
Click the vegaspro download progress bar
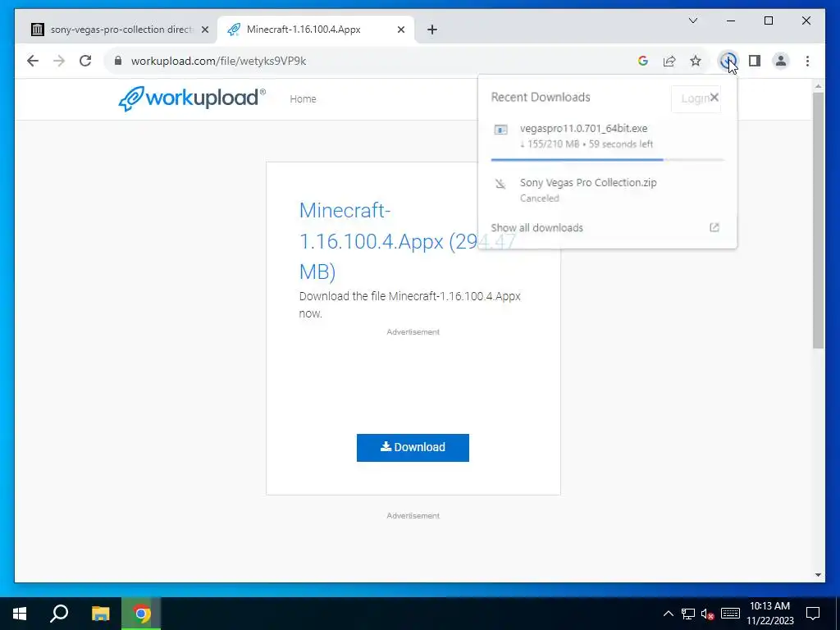pyautogui.click(x=608, y=160)
